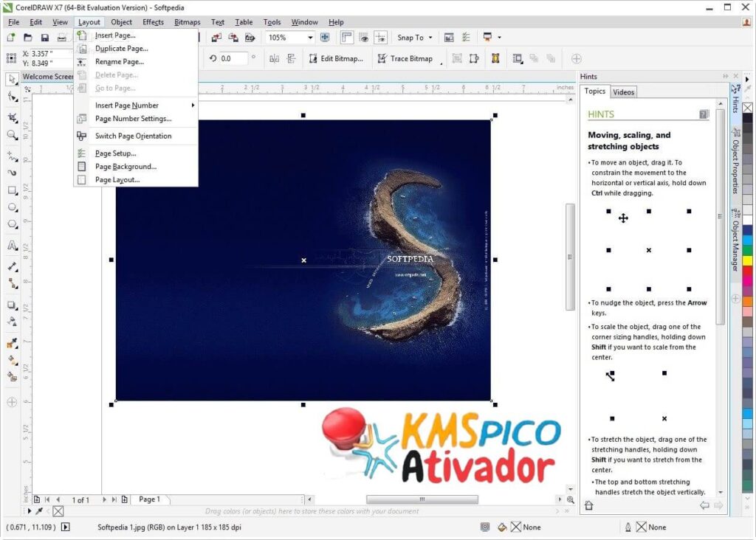This screenshot has width=756, height=540.
Task: Click the rotation angle field
Action: [233, 59]
